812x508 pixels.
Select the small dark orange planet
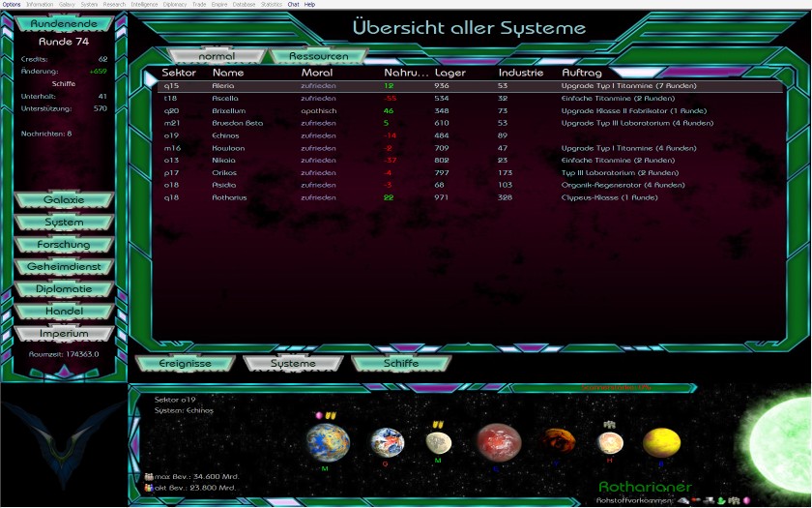(555, 441)
